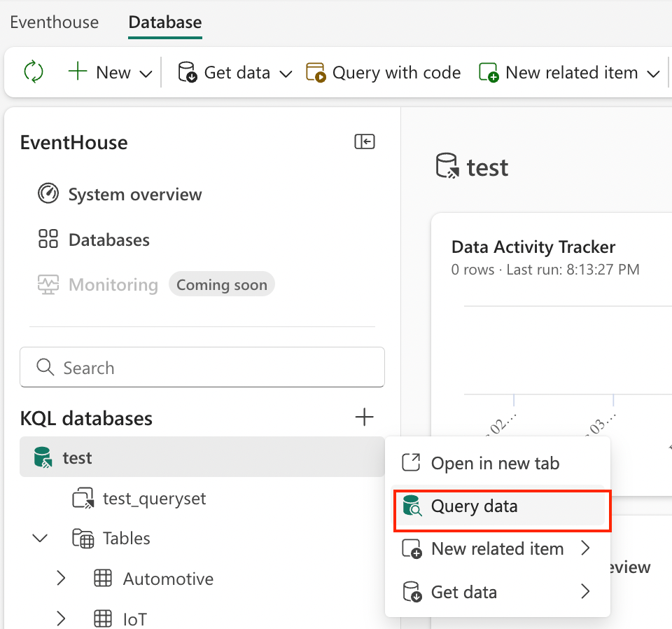Click inside the Search field

point(202,368)
